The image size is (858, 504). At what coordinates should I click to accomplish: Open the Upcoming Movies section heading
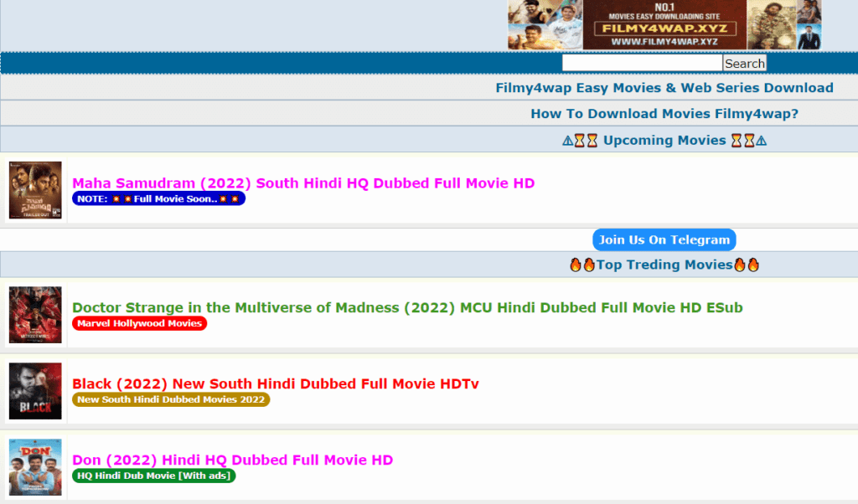point(664,141)
